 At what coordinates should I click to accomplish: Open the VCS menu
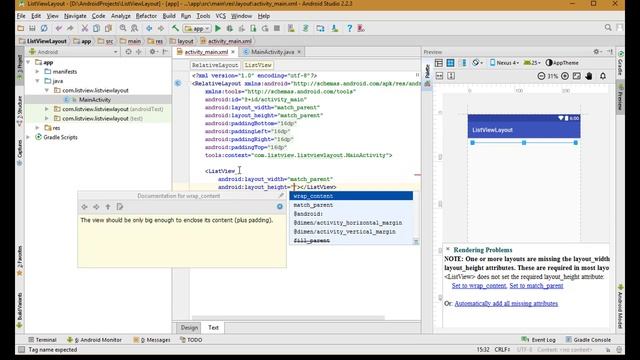(x=220, y=16)
